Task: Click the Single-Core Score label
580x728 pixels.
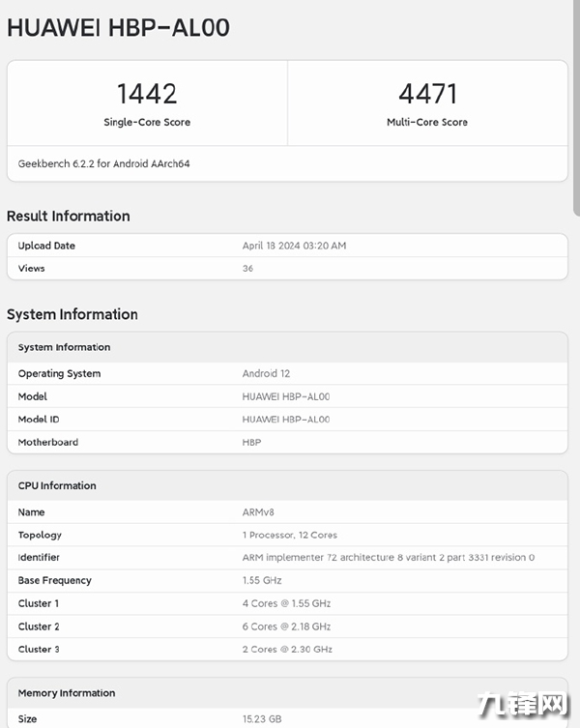Action: pyautogui.click(x=147, y=123)
